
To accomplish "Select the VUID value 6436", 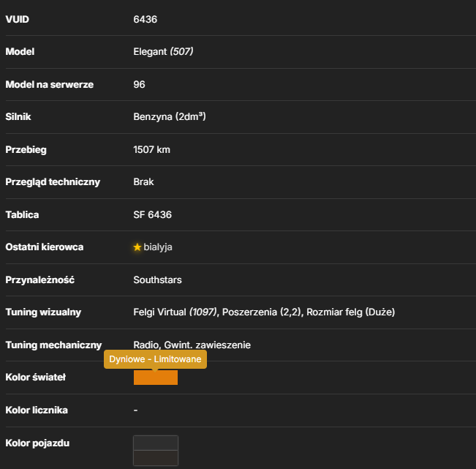I will click(x=145, y=20).
